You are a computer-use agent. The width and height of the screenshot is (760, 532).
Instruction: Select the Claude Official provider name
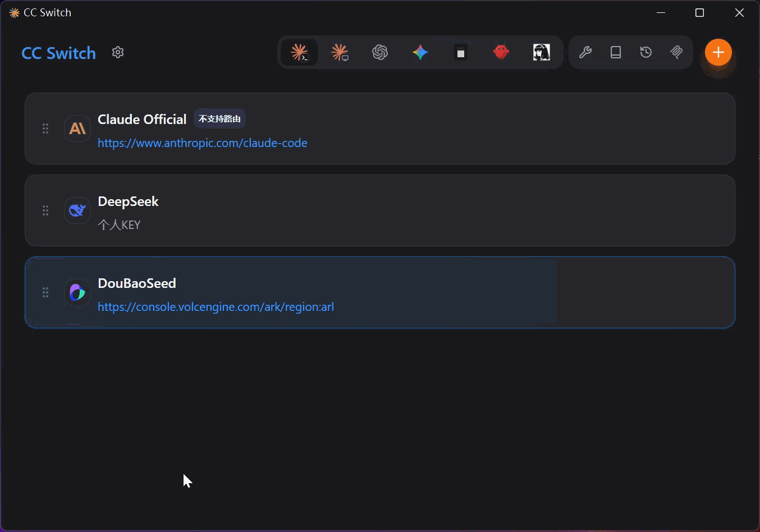pyautogui.click(x=142, y=119)
